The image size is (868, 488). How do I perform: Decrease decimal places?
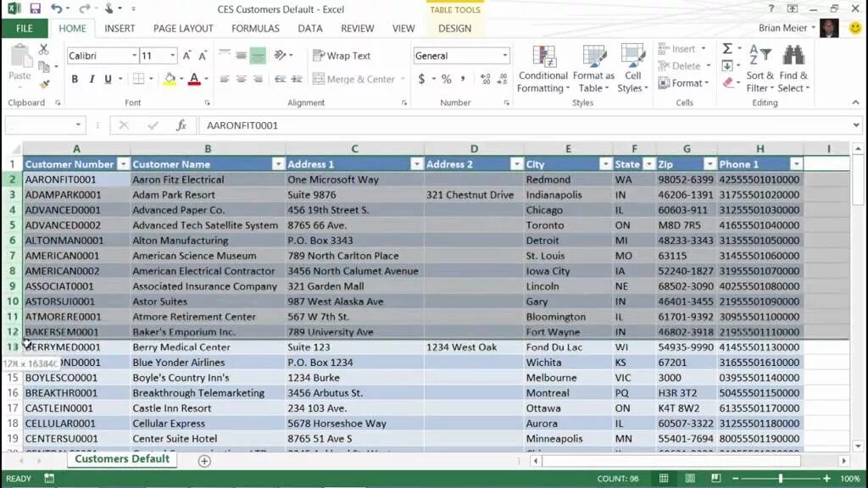[502, 79]
